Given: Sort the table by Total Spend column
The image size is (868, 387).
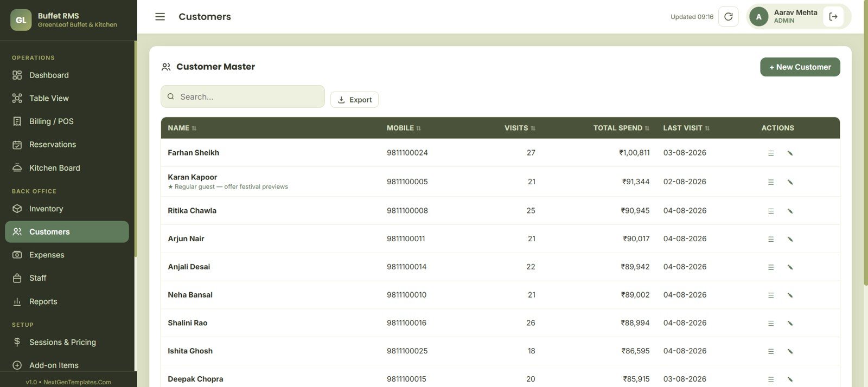Looking at the screenshot, I should 621,128.
